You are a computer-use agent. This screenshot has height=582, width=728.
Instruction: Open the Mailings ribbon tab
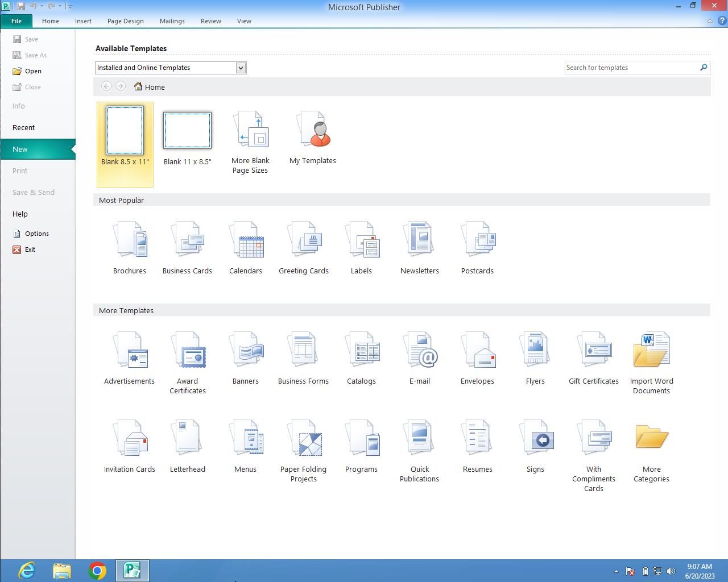click(x=172, y=21)
